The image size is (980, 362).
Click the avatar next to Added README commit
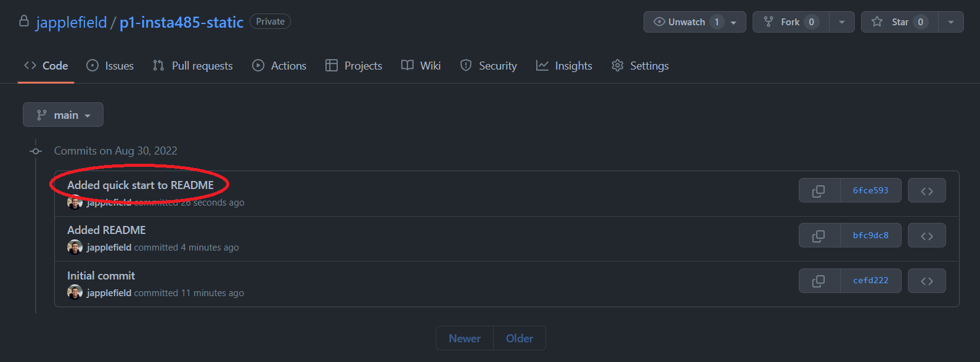(75, 247)
